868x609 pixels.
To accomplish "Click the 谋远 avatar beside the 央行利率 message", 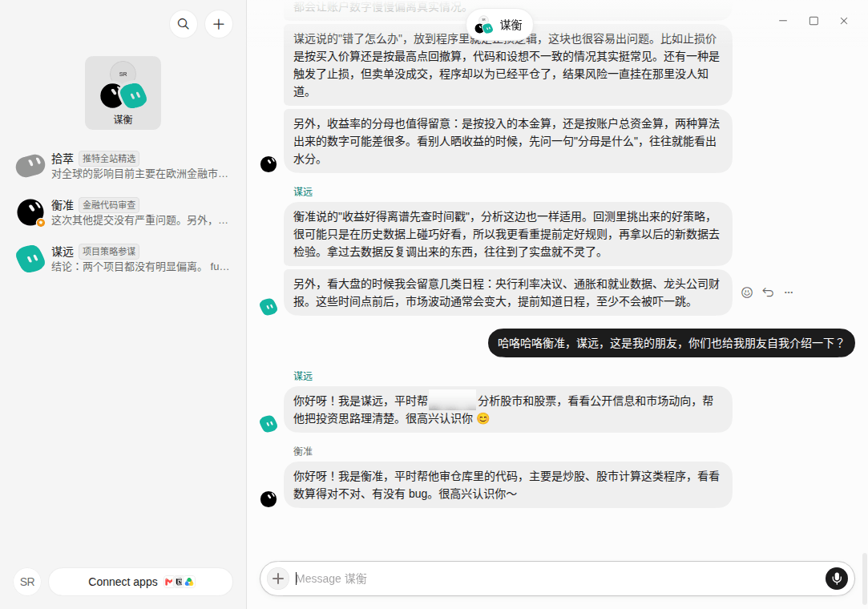I will pos(268,306).
